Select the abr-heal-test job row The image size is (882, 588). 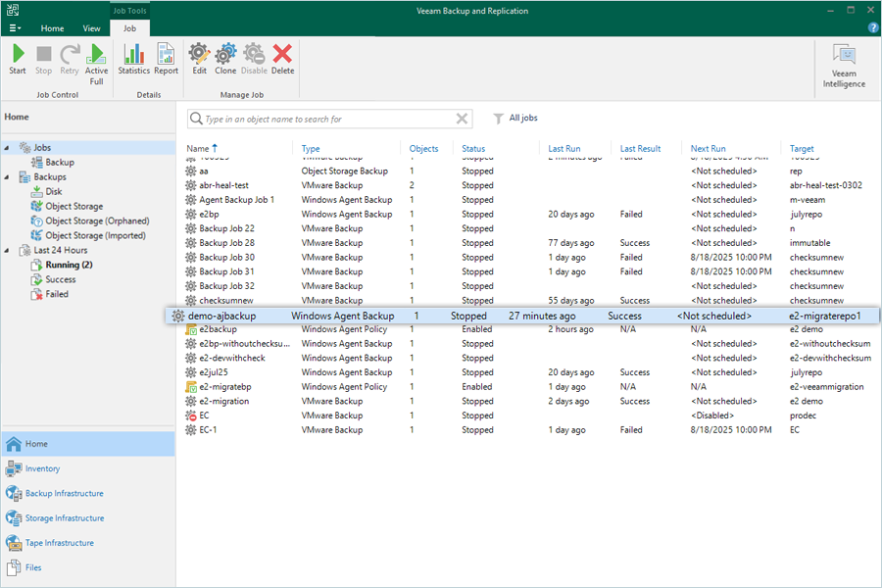529,185
